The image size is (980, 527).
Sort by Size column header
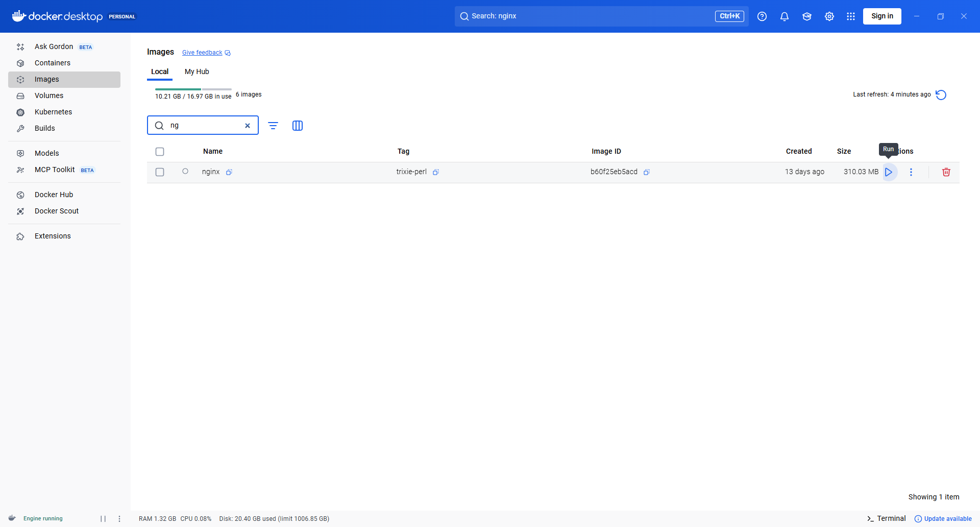(x=844, y=151)
